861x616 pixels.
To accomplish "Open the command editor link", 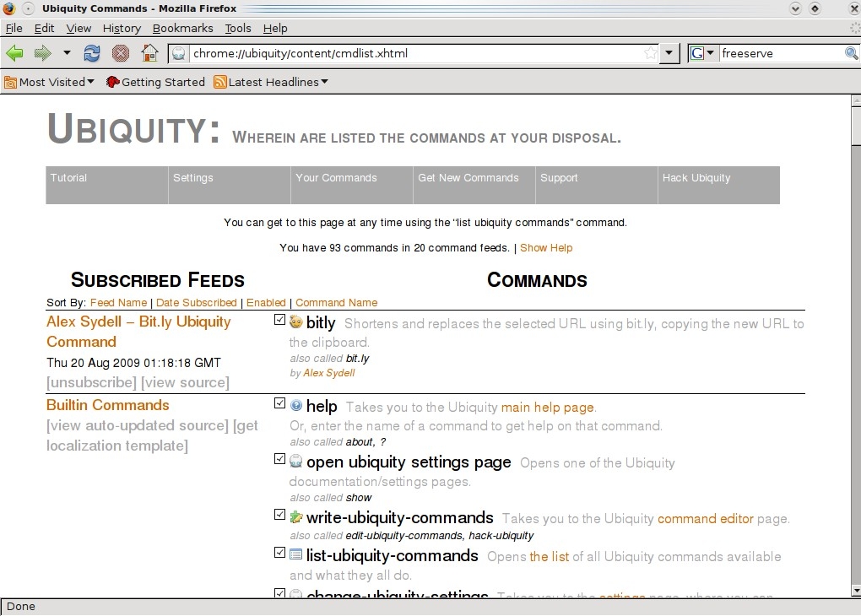I will point(705,519).
